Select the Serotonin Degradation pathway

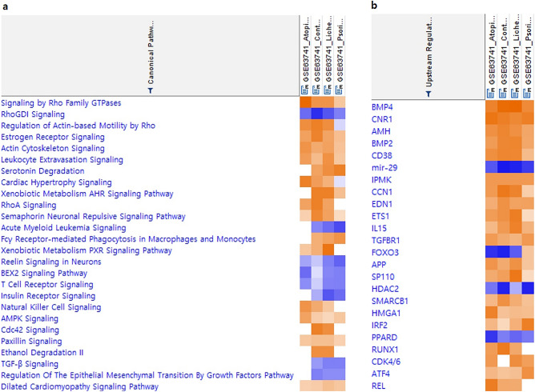click(42, 170)
